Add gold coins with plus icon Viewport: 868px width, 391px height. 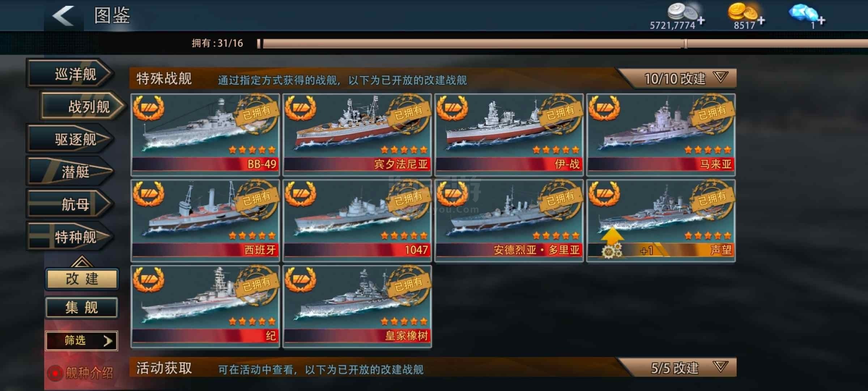[x=761, y=21]
